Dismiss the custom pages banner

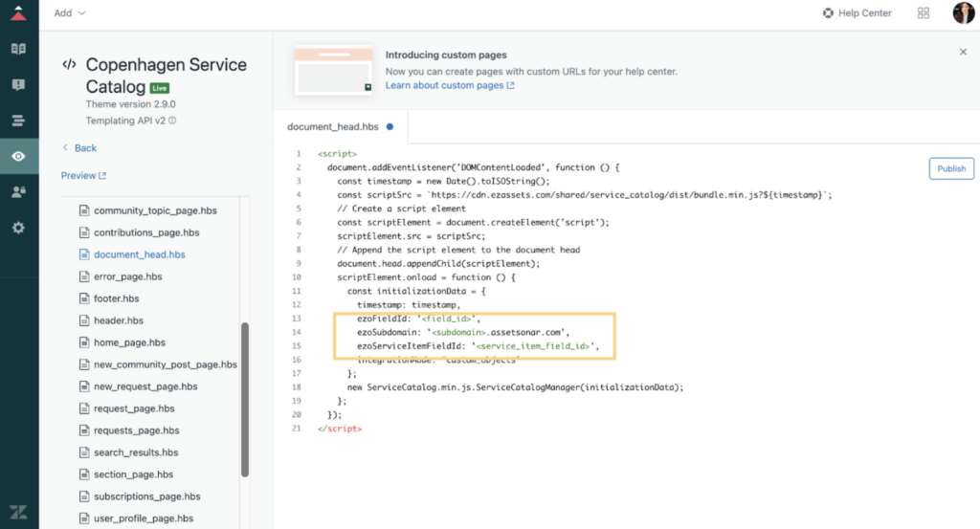coord(963,52)
